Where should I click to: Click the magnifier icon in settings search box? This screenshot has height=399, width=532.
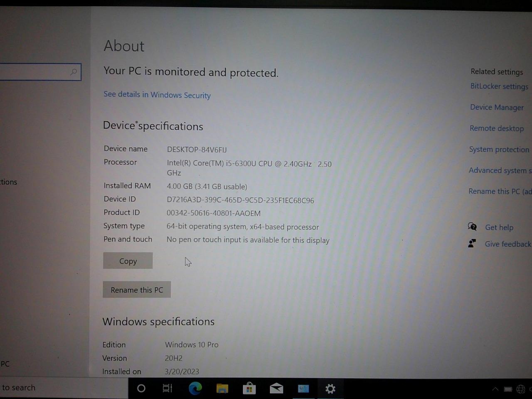point(74,72)
